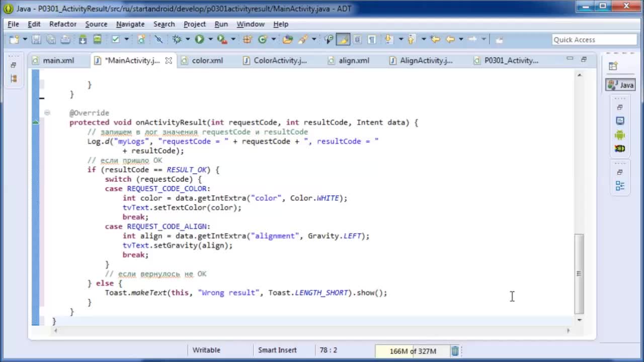Maximize the editor area
Viewport: 644px width, 362px height.
pyautogui.click(x=584, y=59)
